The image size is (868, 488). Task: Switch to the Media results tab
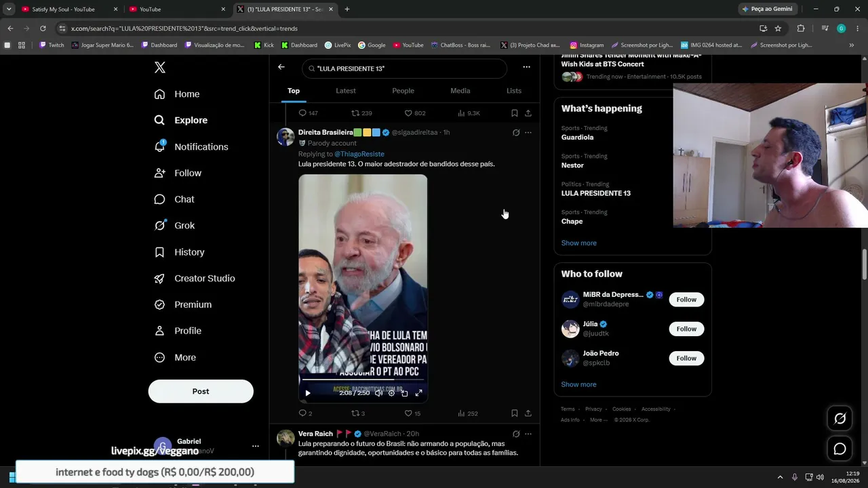(x=460, y=91)
